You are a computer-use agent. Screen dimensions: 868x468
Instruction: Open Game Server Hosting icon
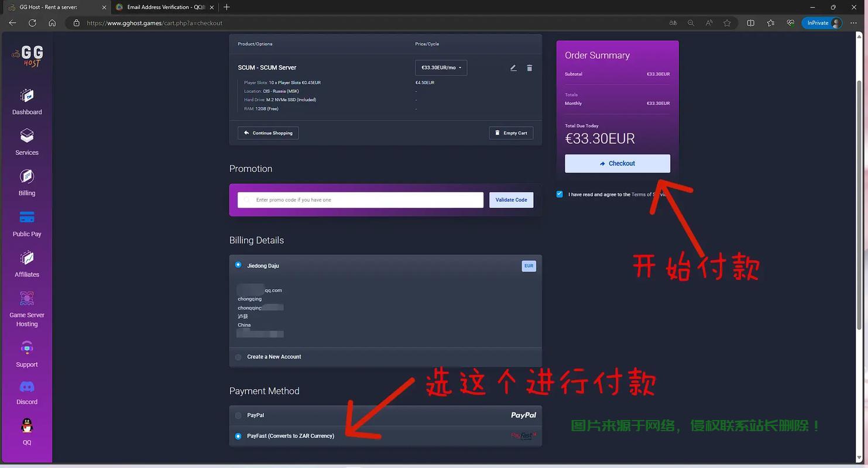27,298
